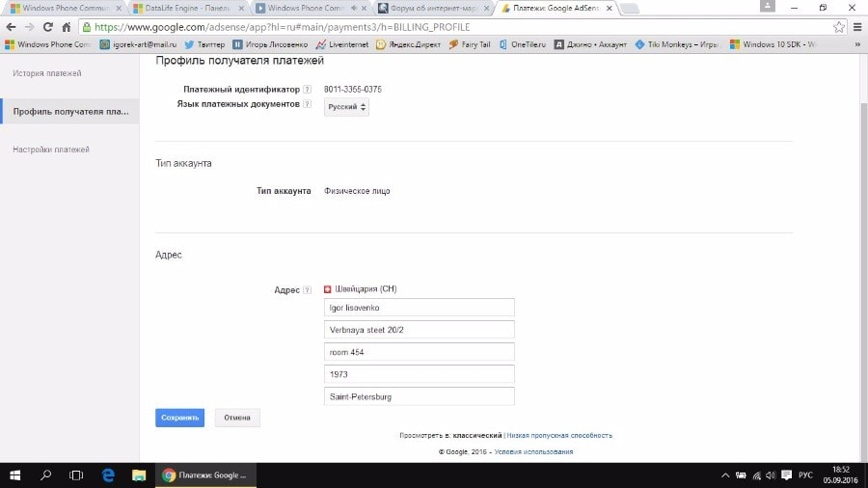868x488 pixels.
Task: Open Условия использования link
Action: click(x=533, y=452)
